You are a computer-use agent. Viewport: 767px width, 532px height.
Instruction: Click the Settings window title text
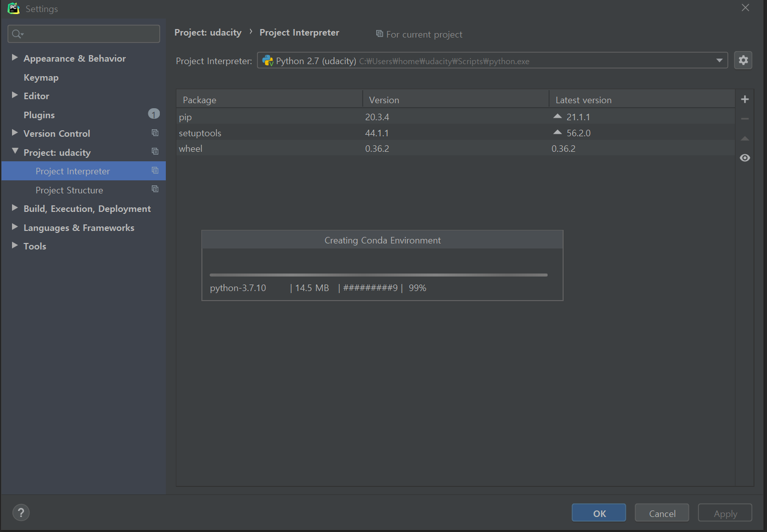click(42, 9)
